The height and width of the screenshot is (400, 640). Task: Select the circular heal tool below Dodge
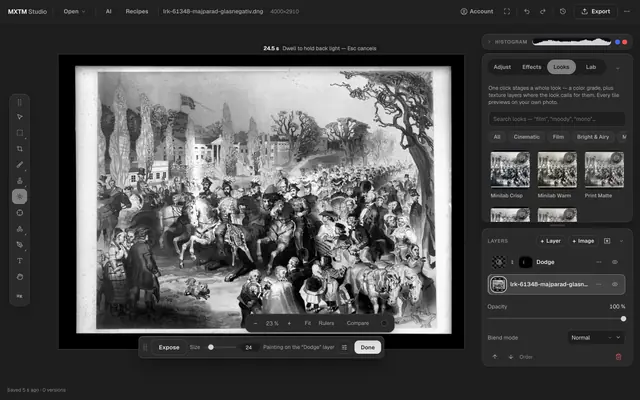point(20,213)
